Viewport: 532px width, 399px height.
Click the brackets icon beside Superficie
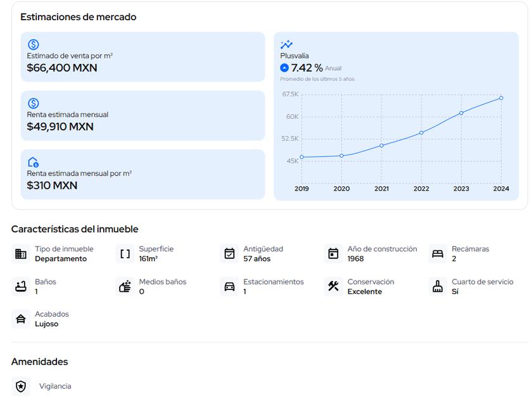pos(125,254)
